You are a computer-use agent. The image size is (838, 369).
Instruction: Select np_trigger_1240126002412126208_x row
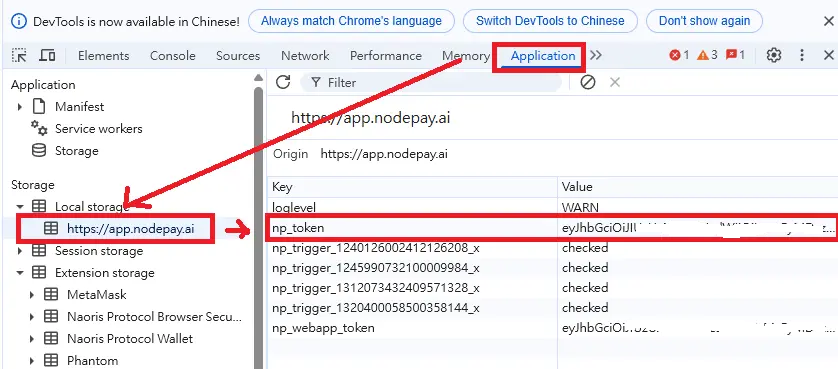point(553,248)
